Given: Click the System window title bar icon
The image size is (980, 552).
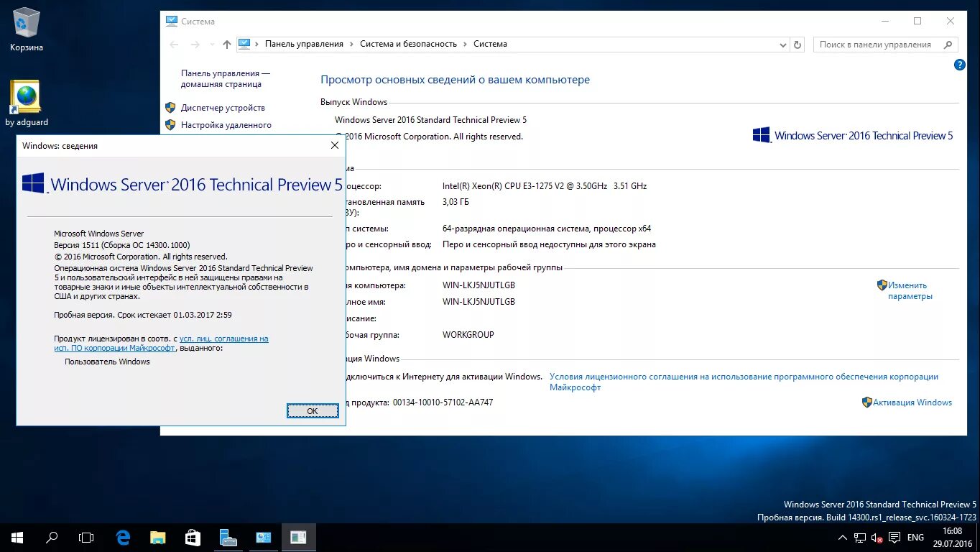Looking at the screenshot, I should point(171,21).
